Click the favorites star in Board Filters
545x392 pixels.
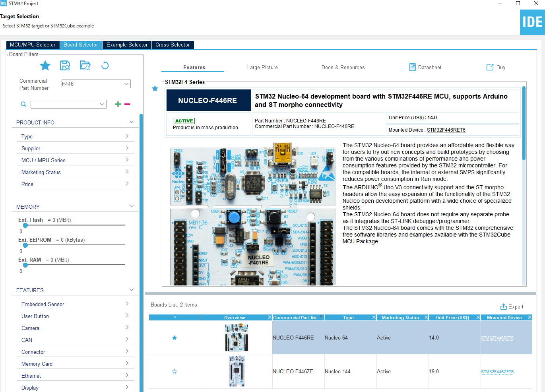(45, 66)
